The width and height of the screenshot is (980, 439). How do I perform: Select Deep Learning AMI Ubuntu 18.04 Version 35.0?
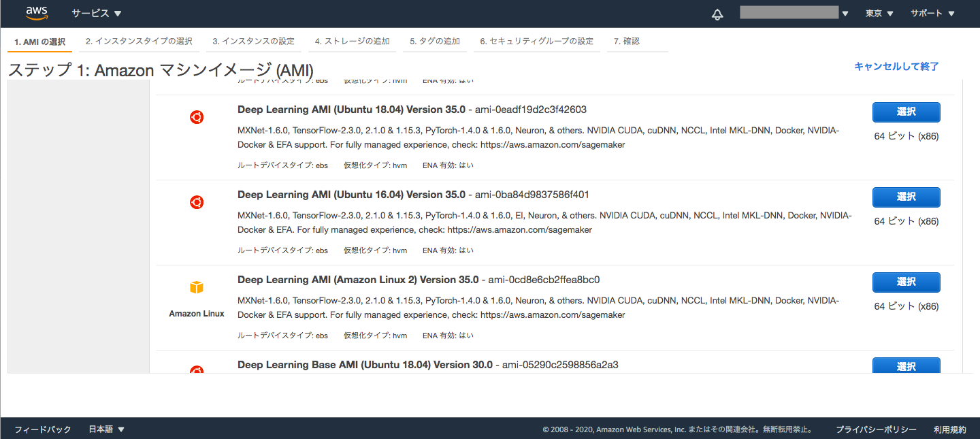pos(906,112)
